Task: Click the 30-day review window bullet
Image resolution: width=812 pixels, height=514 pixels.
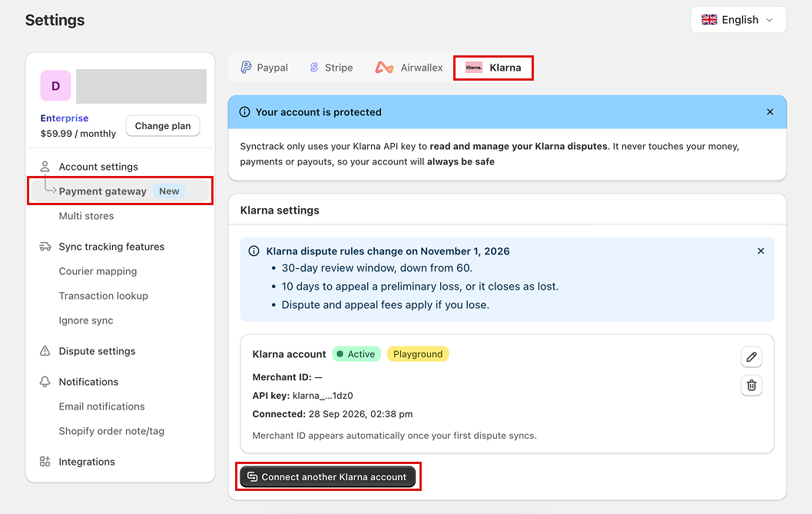Action: [377, 268]
